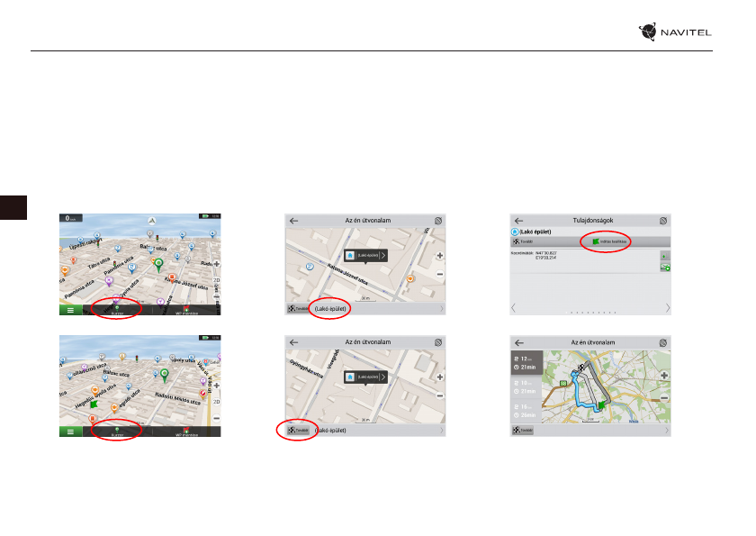Viewport: 756px width, 536px height.
Task: Select the 16 km 26 min route option
Action: click(x=526, y=412)
